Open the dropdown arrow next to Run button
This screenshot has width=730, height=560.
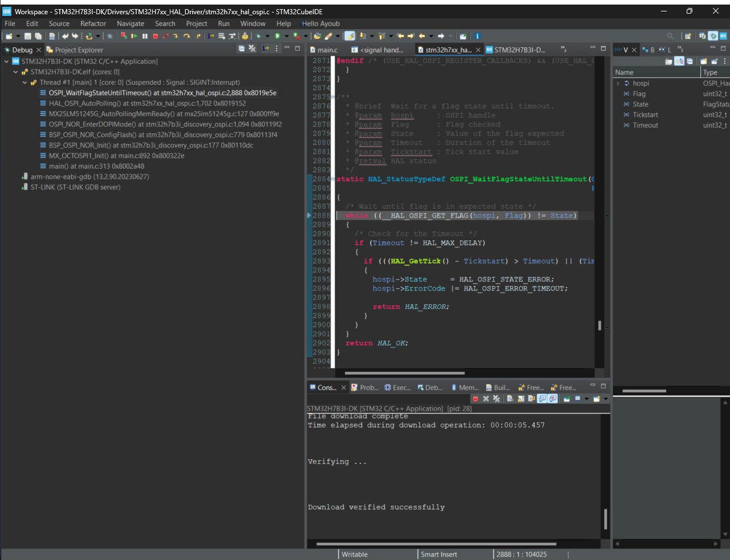(x=287, y=36)
